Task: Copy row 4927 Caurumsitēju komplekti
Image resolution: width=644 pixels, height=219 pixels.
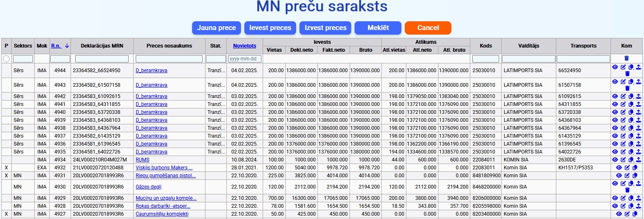Action: click(x=635, y=214)
